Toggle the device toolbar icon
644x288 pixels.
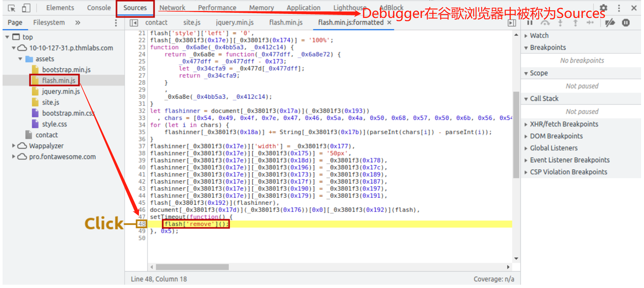point(26,8)
